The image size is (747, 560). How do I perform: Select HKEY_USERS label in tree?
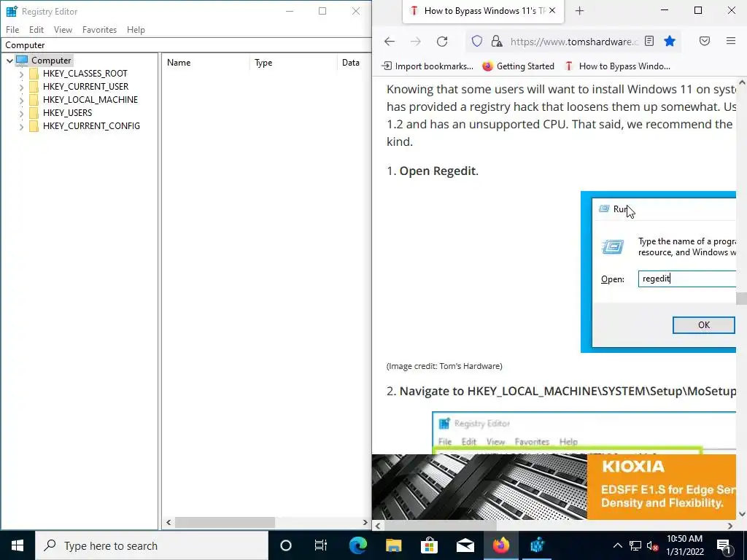click(x=68, y=113)
